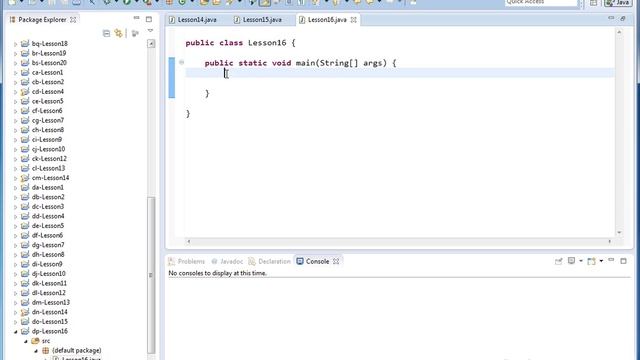The image size is (640, 360).
Task: Collapse the src folder node
Action: tap(26, 341)
